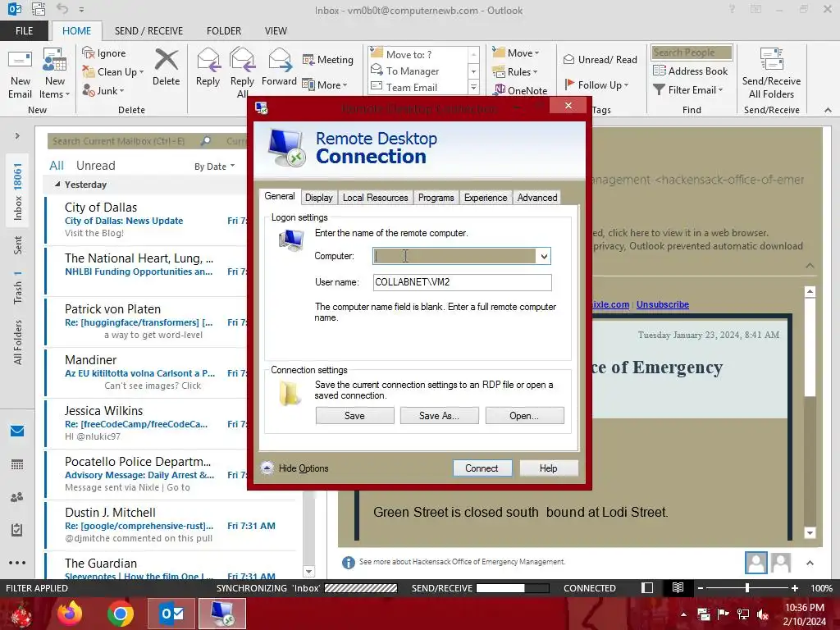840x630 pixels.
Task: Open Tasks view in navigation bar
Action: coord(17,530)
